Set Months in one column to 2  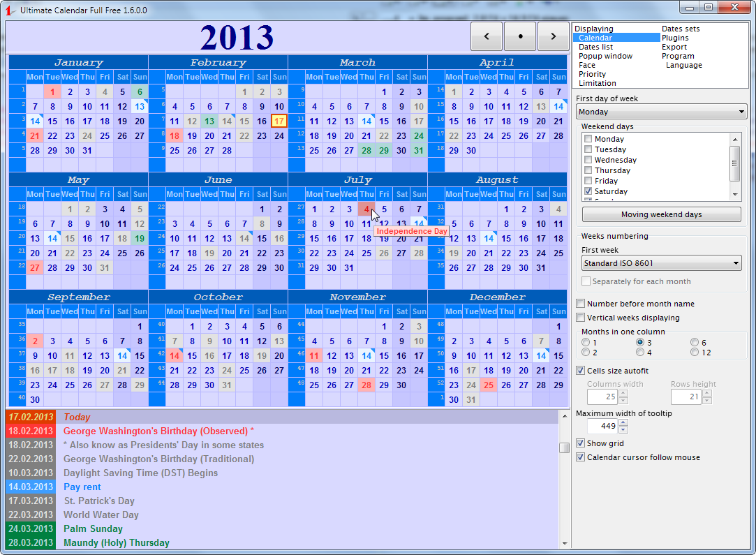coord(586,353)
